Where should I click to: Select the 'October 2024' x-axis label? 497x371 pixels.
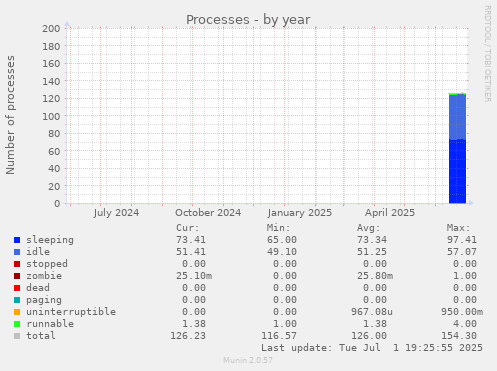coord(208,213)
